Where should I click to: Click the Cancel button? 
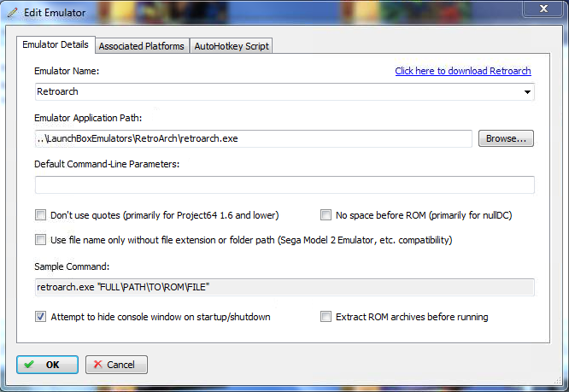(116, 365)
